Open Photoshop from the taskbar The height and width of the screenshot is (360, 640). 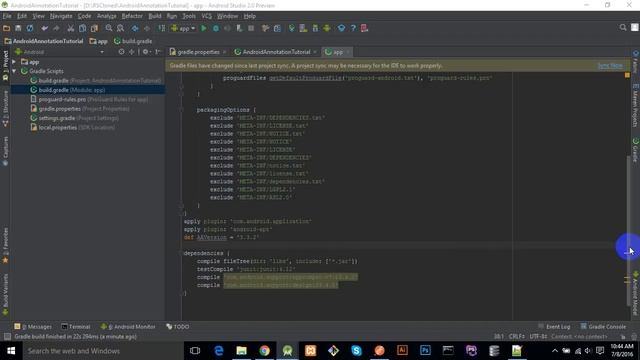point(425,351)
